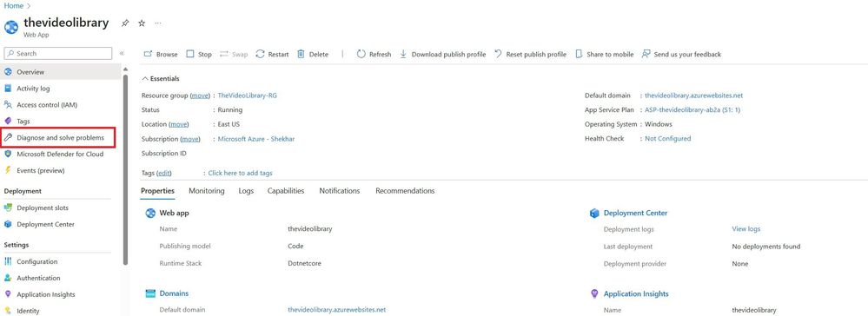This screenshot has height=316, width=868.
Task: Move resource group link
Action: tap(201, 95)
